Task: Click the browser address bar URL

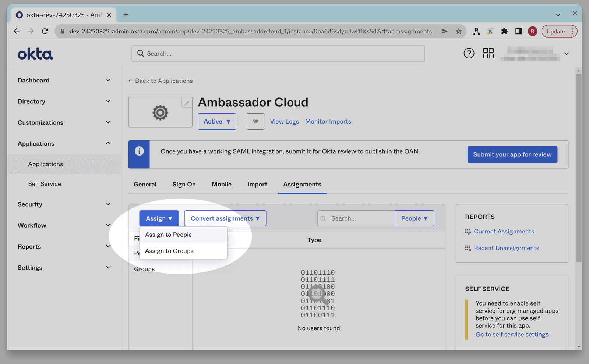Action: click(250, 31)
